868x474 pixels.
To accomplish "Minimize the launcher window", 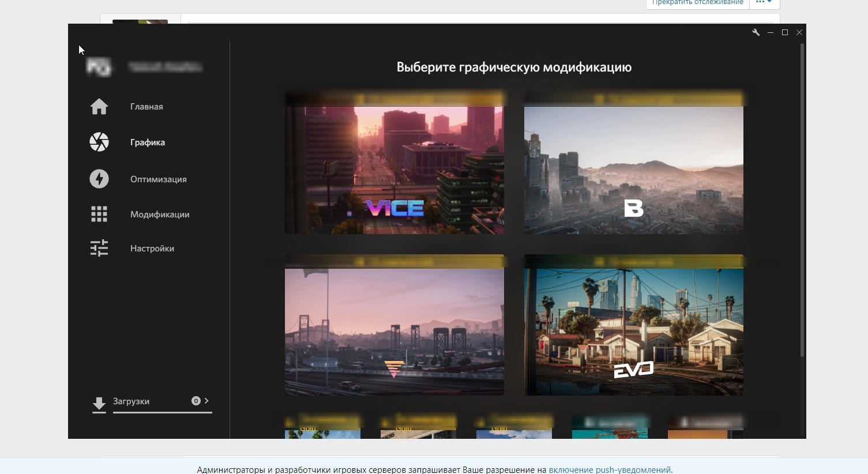I will pyautogui.click(x=770, y=32).
